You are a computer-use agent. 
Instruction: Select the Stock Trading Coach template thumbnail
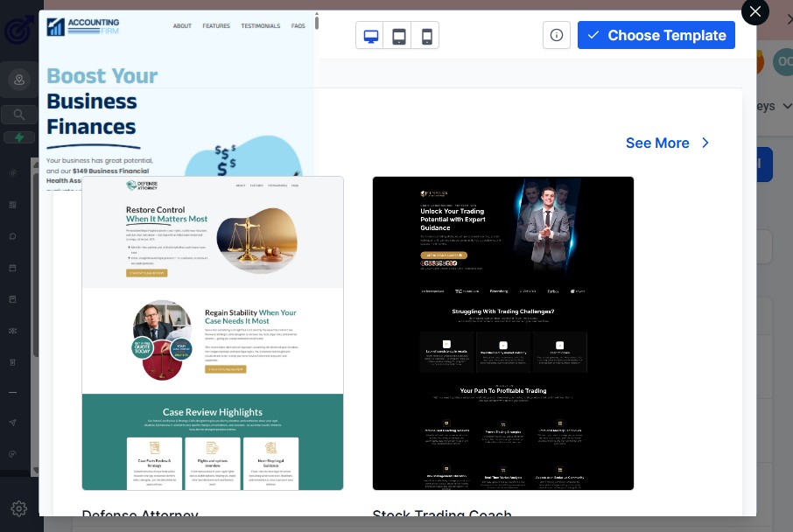click(x=502, y=333)
